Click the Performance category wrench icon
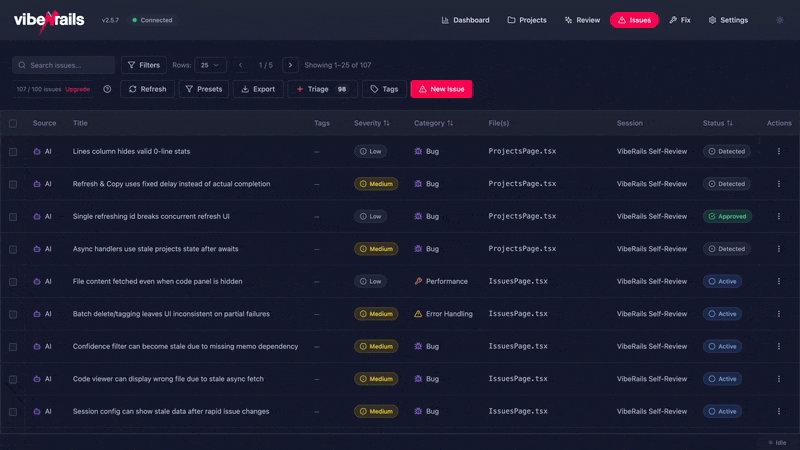This screenshot has width=800, height=450. pos(418,281)
